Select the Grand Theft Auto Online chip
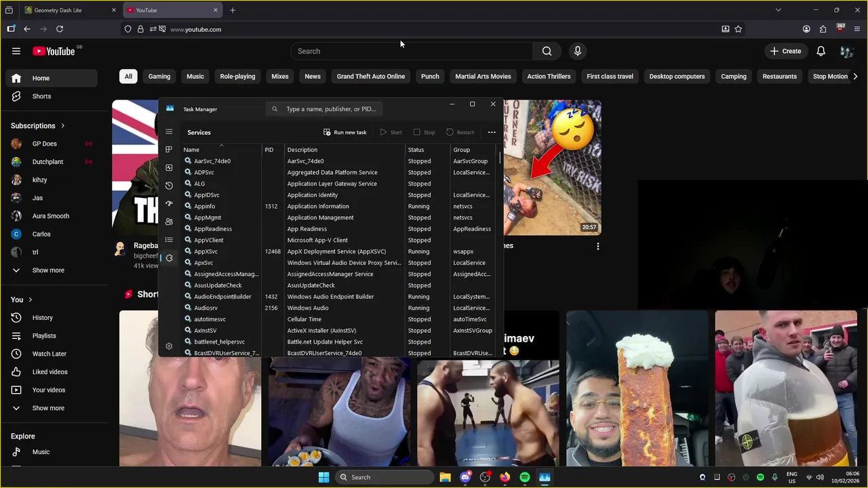The width and height of the screenshot is (868, 488). click(x=371, y=77)
